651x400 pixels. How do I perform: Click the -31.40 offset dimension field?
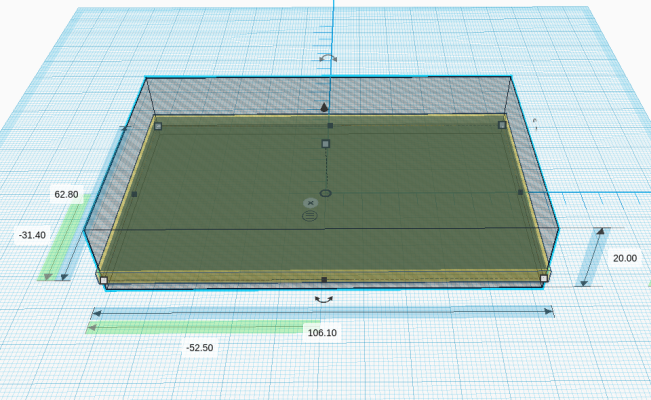32,235
